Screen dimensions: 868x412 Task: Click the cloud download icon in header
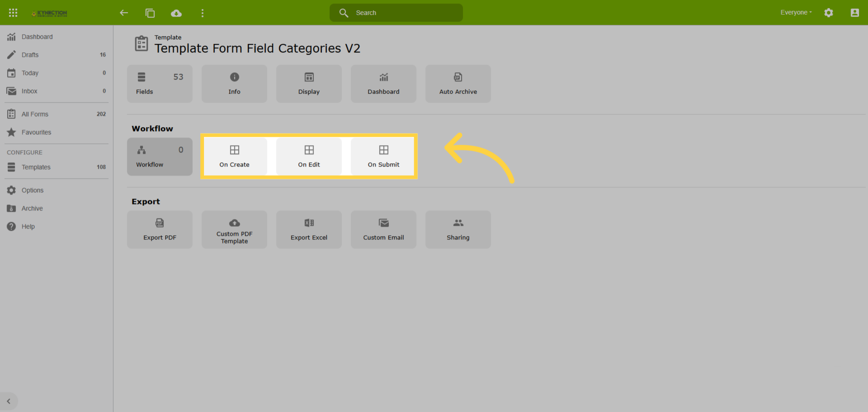point(176,13)
